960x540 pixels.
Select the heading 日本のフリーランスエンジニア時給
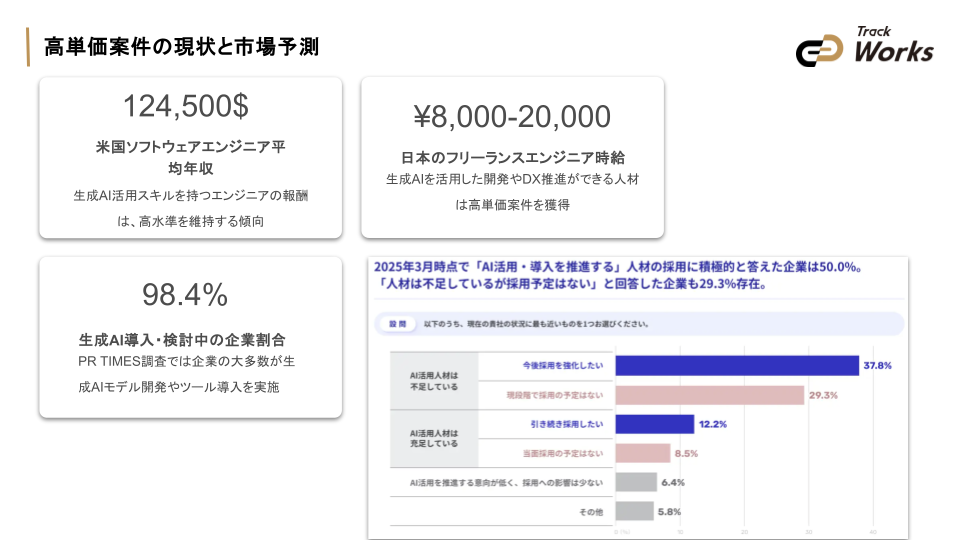(x=512, y=157)
